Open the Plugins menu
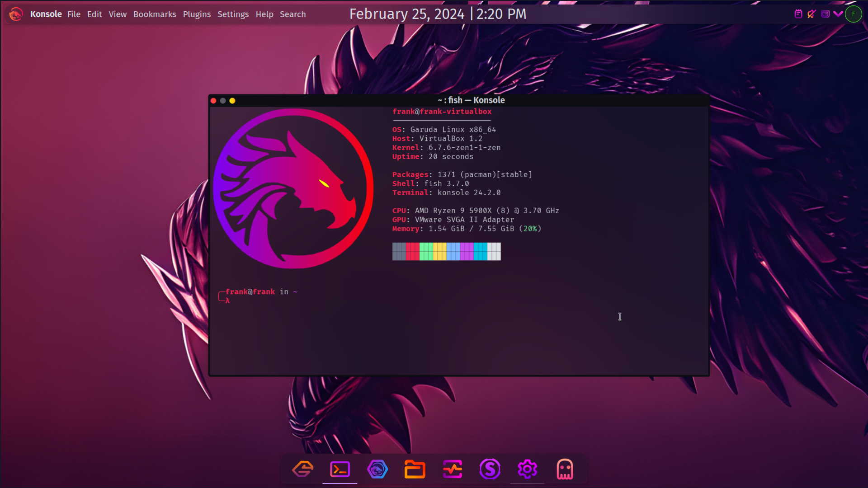Image resolution: width=868 pixels, height=488 pixels. (197, 14)
